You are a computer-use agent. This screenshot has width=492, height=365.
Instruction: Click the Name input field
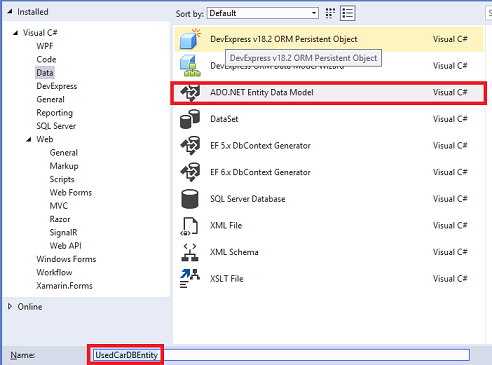281,355
